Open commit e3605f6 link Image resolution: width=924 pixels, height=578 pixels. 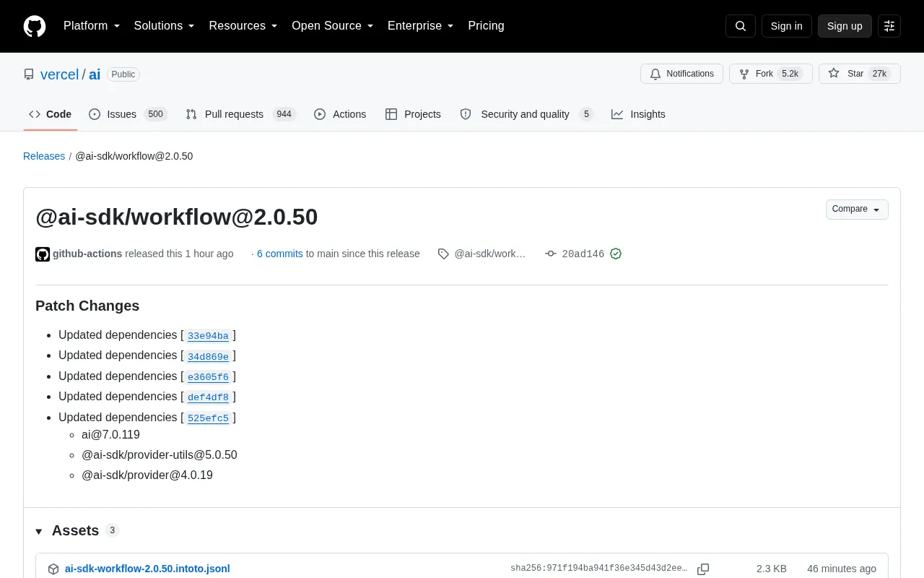[208, 377]
